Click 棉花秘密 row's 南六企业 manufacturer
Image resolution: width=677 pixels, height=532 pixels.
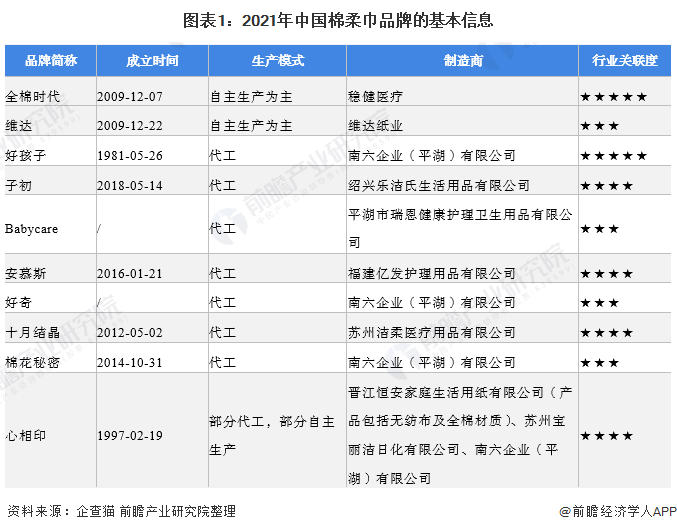point(432,362)
